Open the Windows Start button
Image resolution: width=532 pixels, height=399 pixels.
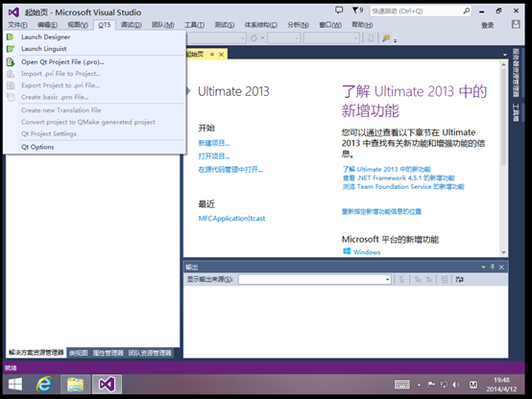15,385
